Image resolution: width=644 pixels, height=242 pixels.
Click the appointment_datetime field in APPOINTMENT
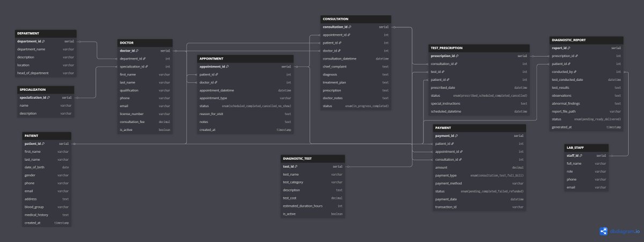(245, 90)
